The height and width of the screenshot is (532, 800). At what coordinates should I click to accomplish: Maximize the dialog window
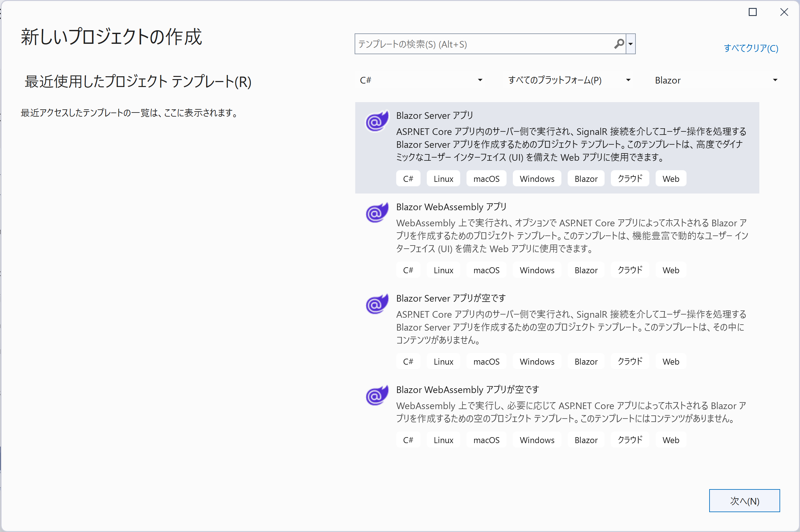tap(752, 12)
